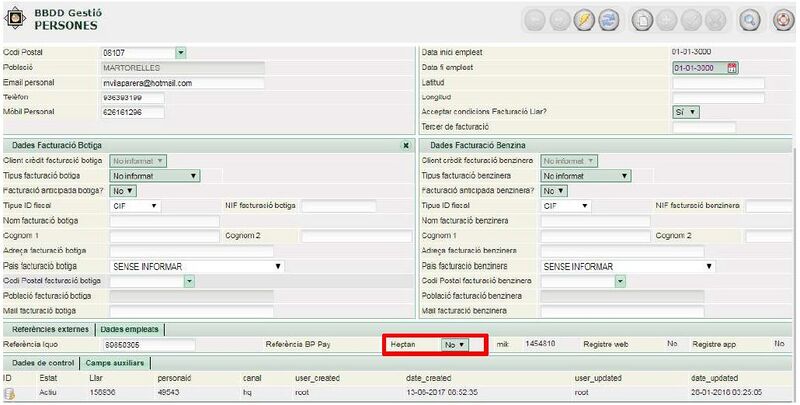Screen dimensions: 800x405
Task: Switch to the Dades empleats tab
Action: click(x=130, y=329)
